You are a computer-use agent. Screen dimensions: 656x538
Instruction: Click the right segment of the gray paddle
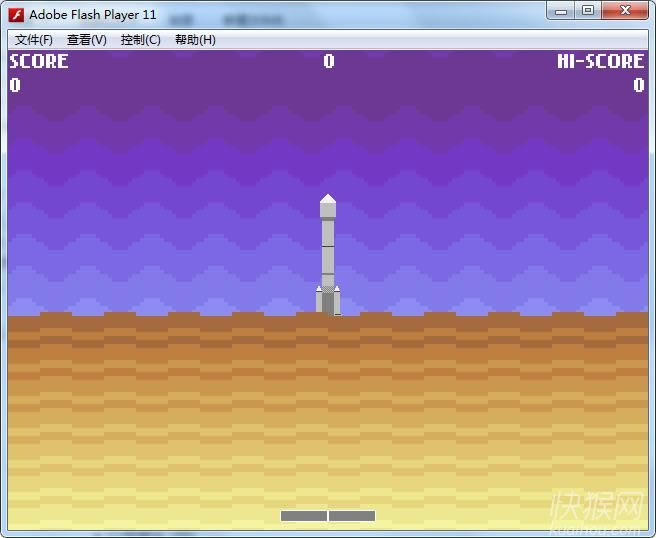tap(352, 516)
